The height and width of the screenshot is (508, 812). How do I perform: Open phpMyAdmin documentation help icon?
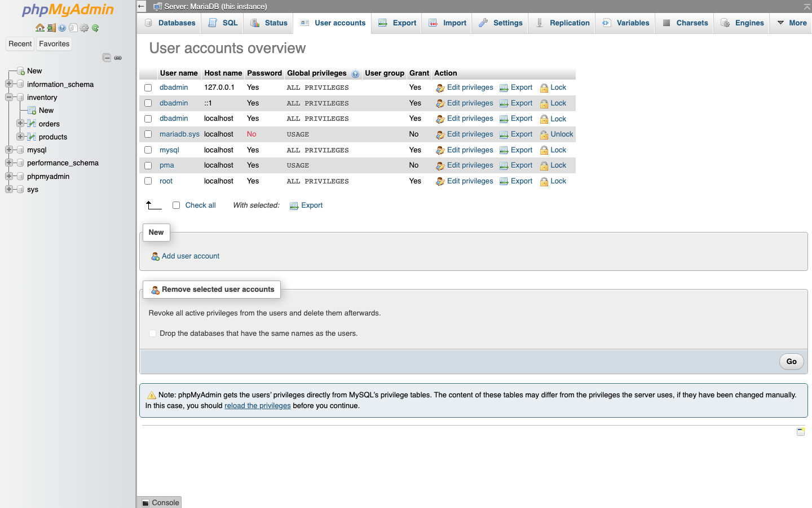coord(62,28)
